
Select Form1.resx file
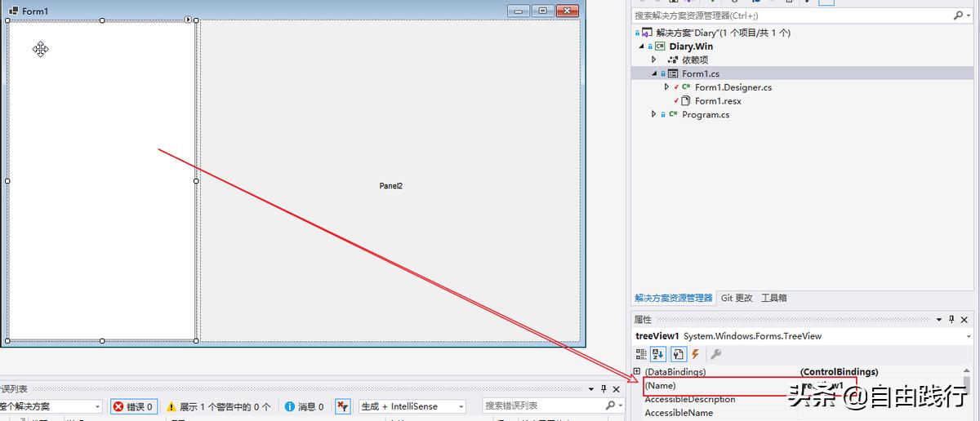tap(718, 101)
